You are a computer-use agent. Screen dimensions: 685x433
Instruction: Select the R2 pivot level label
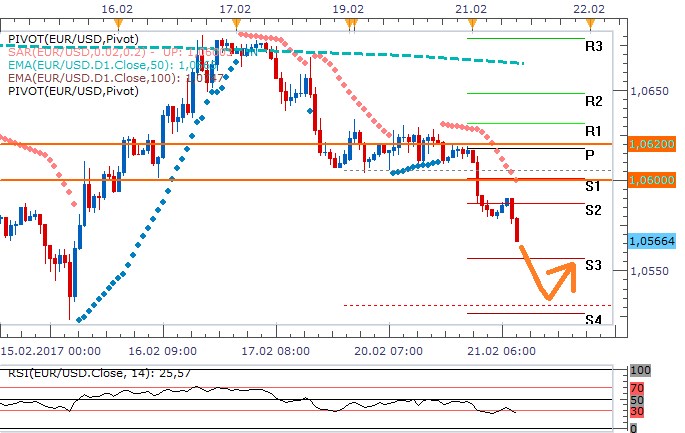click(x=593, y=102)
